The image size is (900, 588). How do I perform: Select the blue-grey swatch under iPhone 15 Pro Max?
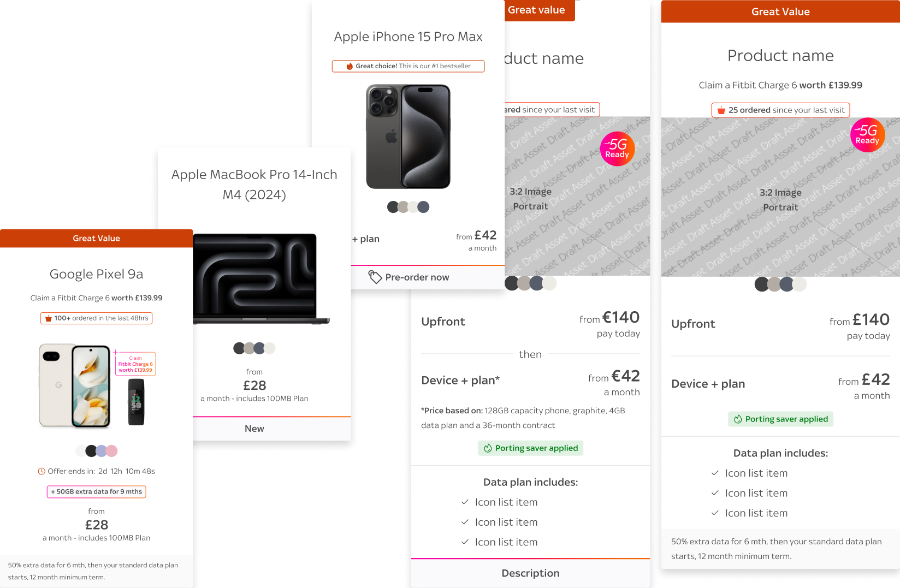tap(423, 207)
